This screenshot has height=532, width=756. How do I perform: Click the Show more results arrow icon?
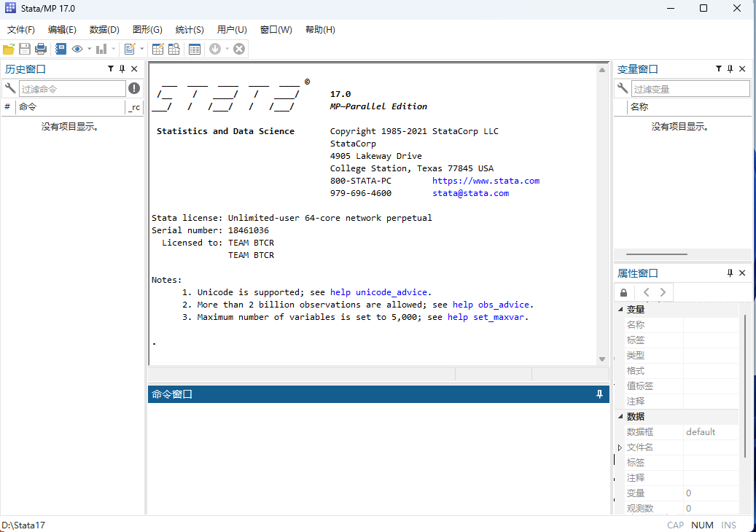pyautogui.click(x=215, y=49)
